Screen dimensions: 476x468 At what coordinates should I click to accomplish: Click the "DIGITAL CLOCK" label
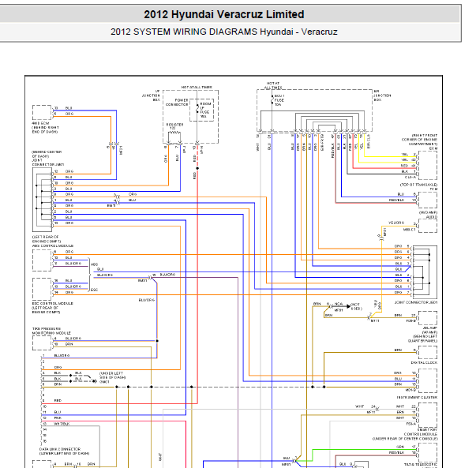(x=424, y=363)
